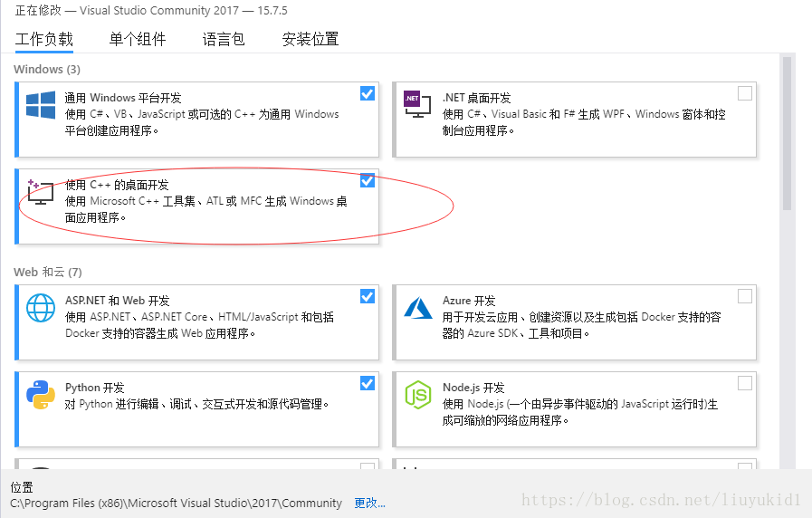Click the Windows (3) section heading
The image size is (812, 518).
47,69
